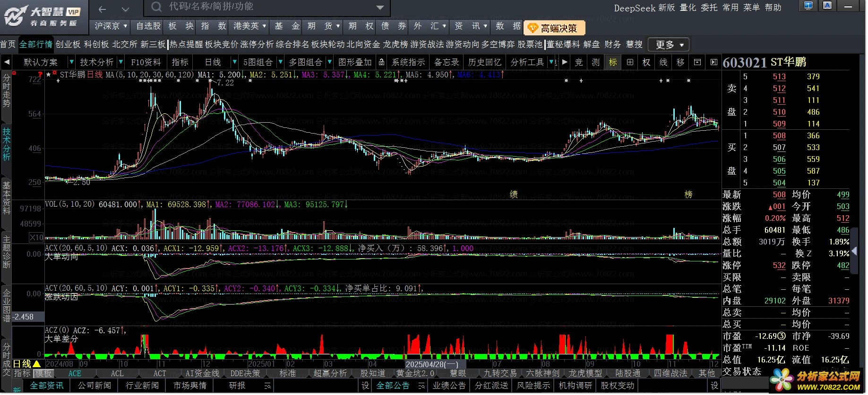Click the collapse-panel icon at toolbar right end
Screen dimensions: 868x395
click(713, 62)
